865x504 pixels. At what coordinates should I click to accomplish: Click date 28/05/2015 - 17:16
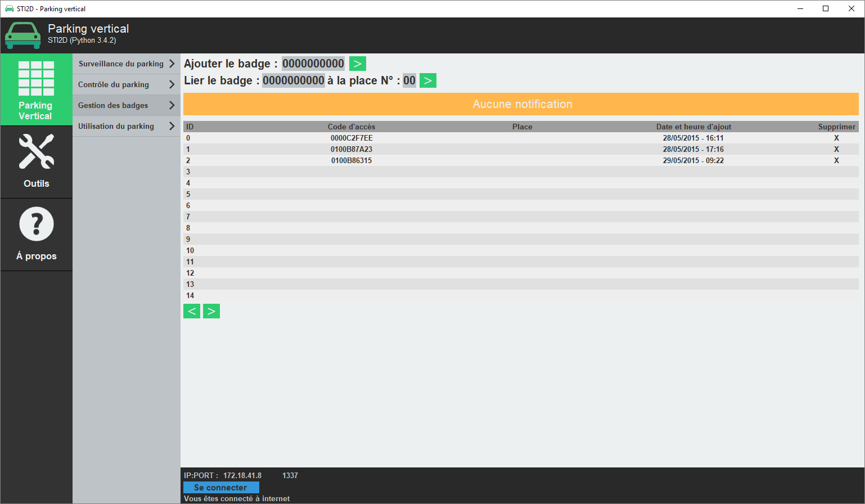coord(693,149)
